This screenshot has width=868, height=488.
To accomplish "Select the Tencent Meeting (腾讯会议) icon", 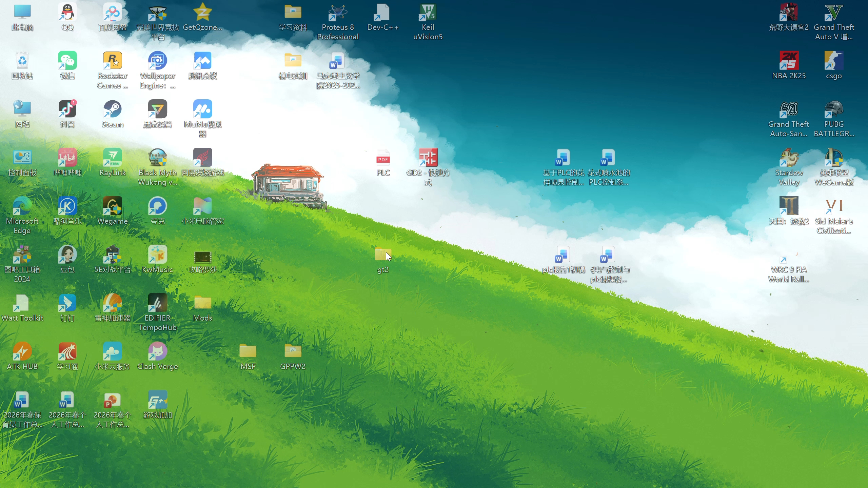I will [x=203, y=61].
